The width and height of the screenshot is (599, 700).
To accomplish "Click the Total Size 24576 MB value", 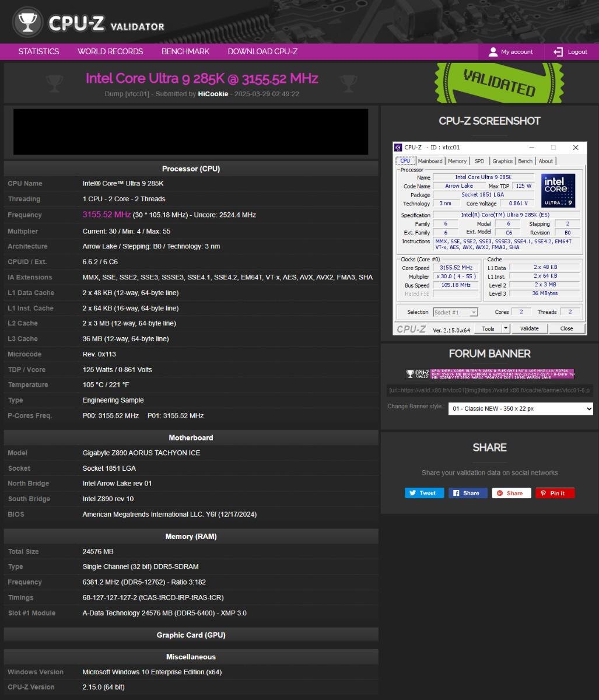I will (98, 551).
